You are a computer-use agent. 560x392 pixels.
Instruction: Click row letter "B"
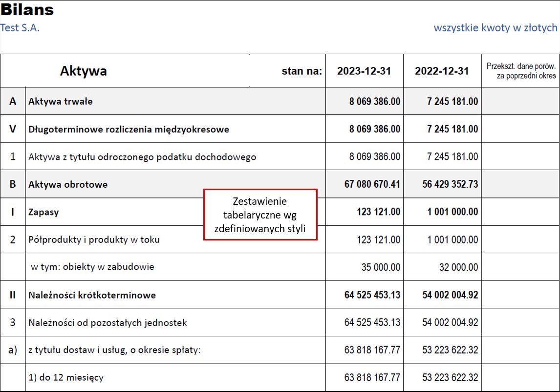pos(13,184)
